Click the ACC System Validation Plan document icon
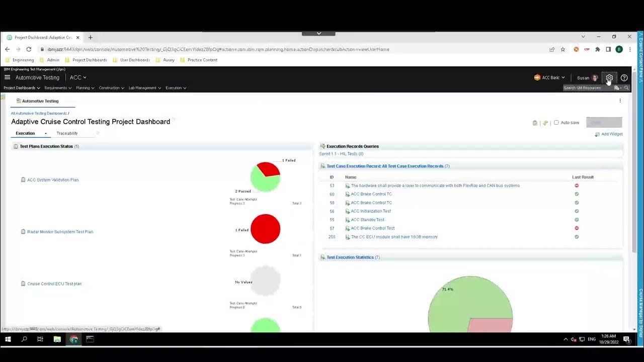This screenshot has height=362, width=644. tap(23, 180)
